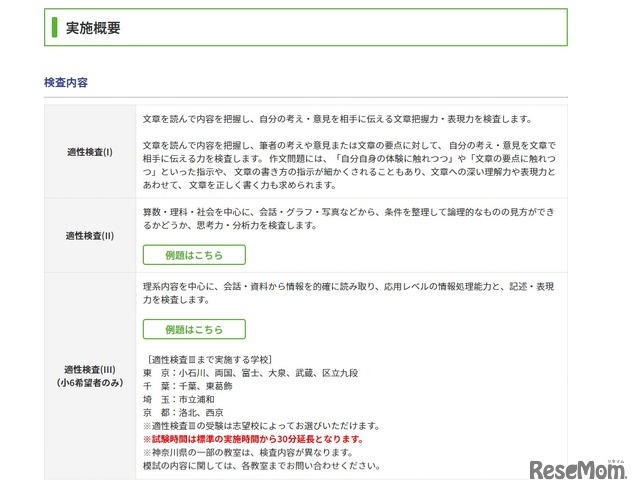
Task: Open the 例題はこちら button under 適性検査(III)
Action: pyautogui.click(x=194, y=329)
